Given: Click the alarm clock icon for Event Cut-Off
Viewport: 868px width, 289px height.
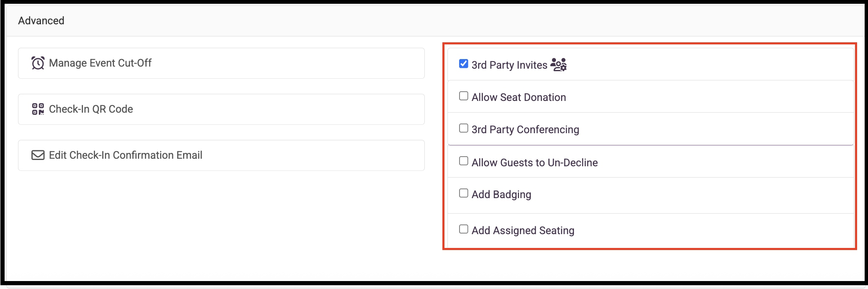Looking at the screenshot, I should (38, 63).
